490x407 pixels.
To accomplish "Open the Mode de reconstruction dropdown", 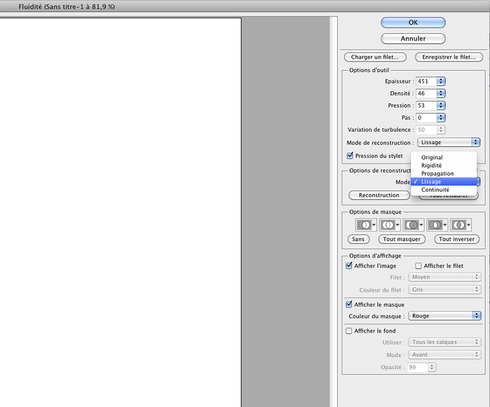I will point(449,142).
